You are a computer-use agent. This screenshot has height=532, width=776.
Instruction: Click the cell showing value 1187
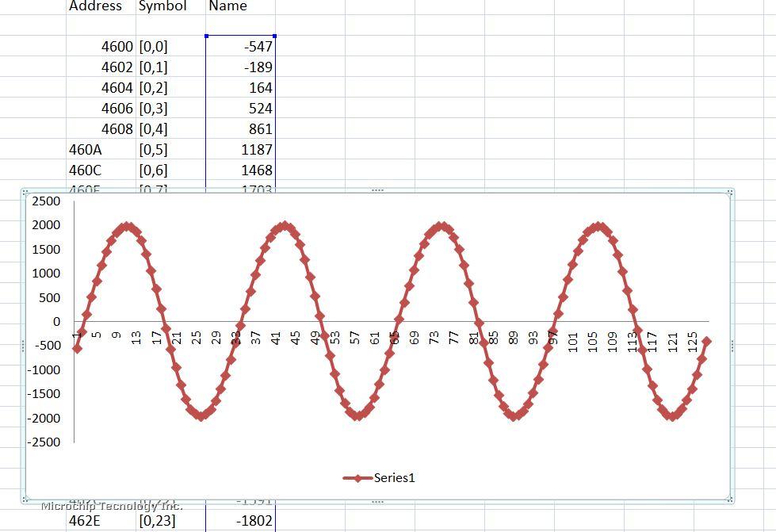[241, 150]
